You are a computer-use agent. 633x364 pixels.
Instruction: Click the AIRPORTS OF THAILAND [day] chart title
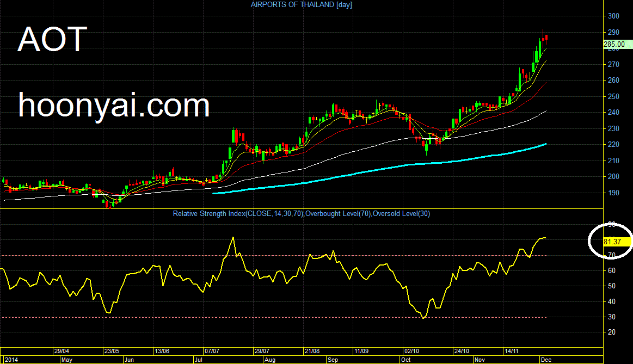[301, 5]
